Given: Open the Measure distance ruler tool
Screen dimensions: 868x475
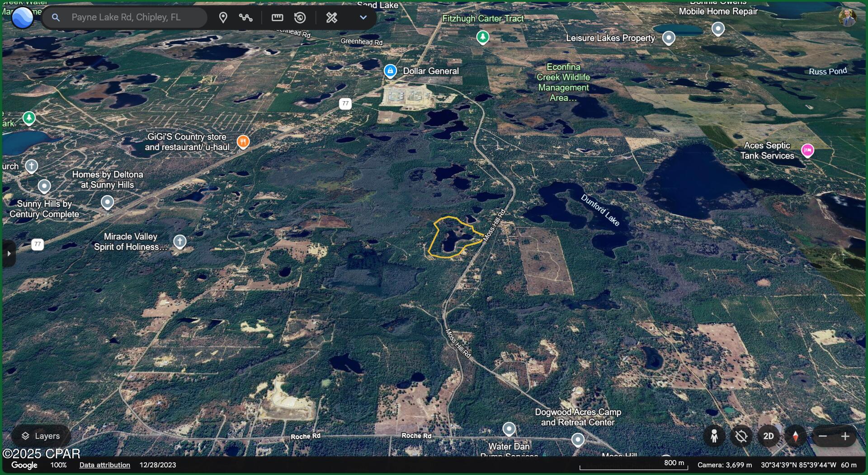Looking at the screenshot, I should point(277,18).
